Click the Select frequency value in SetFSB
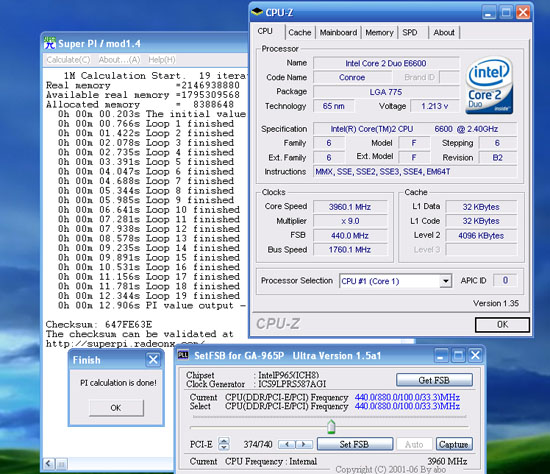This screenshot has width=550, height=474. (x=407, y=406)
